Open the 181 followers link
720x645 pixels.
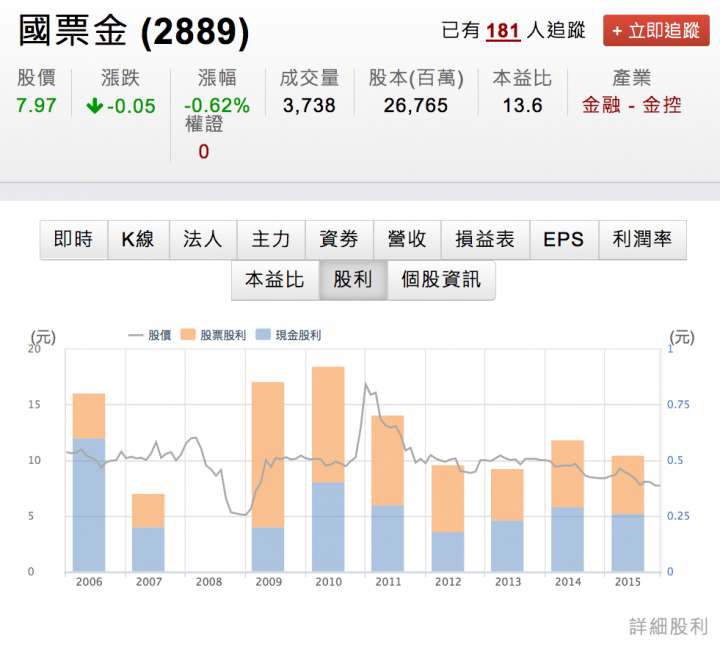(503, 31)
